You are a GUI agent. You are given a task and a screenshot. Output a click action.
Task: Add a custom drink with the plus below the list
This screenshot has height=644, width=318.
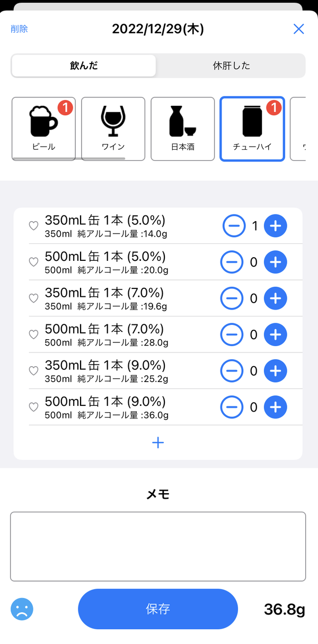pos(158,443)
